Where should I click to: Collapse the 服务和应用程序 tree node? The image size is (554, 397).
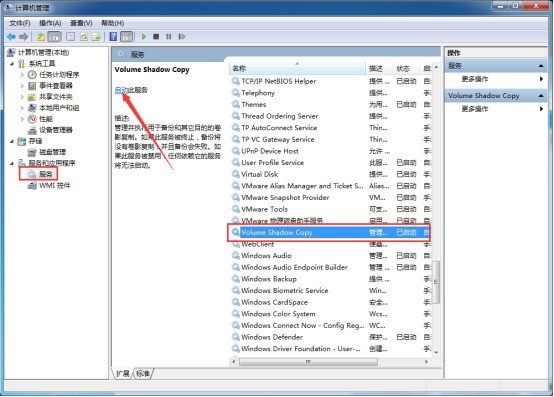(x=12, y=163)
